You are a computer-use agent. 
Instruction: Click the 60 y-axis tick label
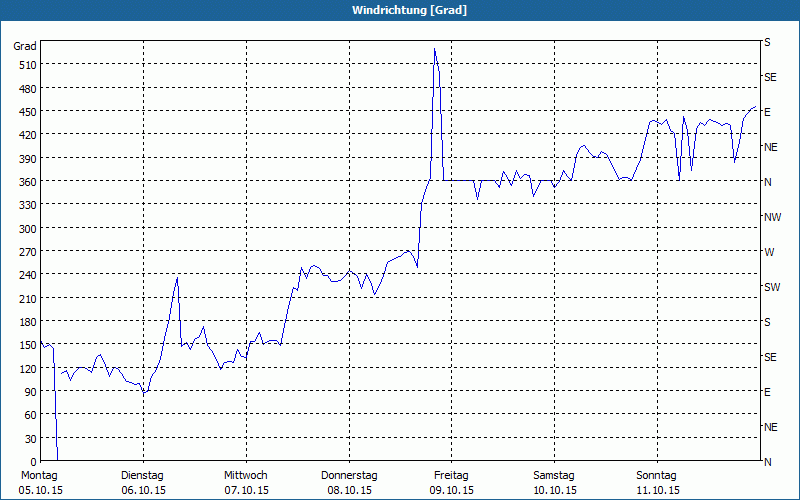(31, 415)
